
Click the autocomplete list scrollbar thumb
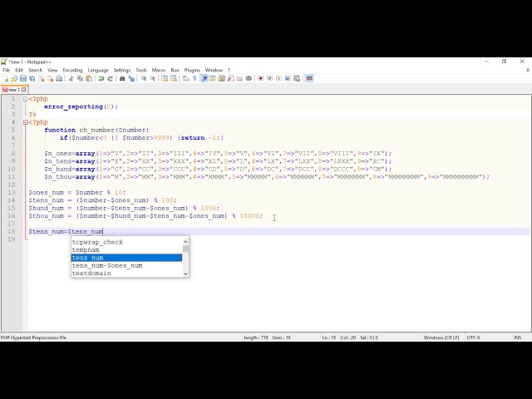[x=185, y=249]
